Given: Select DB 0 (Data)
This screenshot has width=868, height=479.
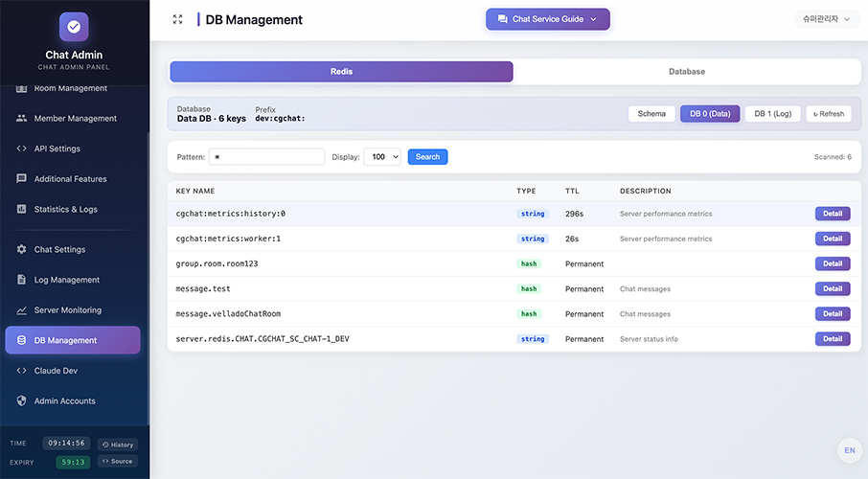Looking at the screenshot, I should pyautogui.click(x=710, y=113).
